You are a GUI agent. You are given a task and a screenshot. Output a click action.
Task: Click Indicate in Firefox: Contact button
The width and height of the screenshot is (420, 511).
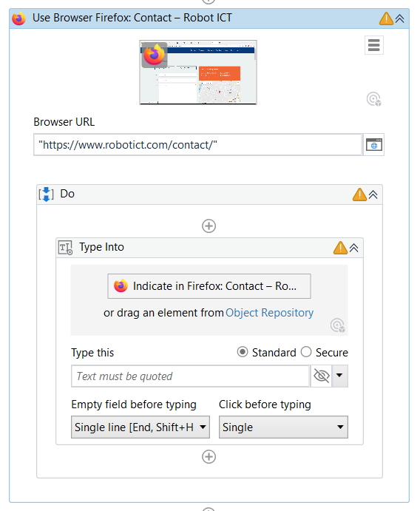(x=209, y=286)
